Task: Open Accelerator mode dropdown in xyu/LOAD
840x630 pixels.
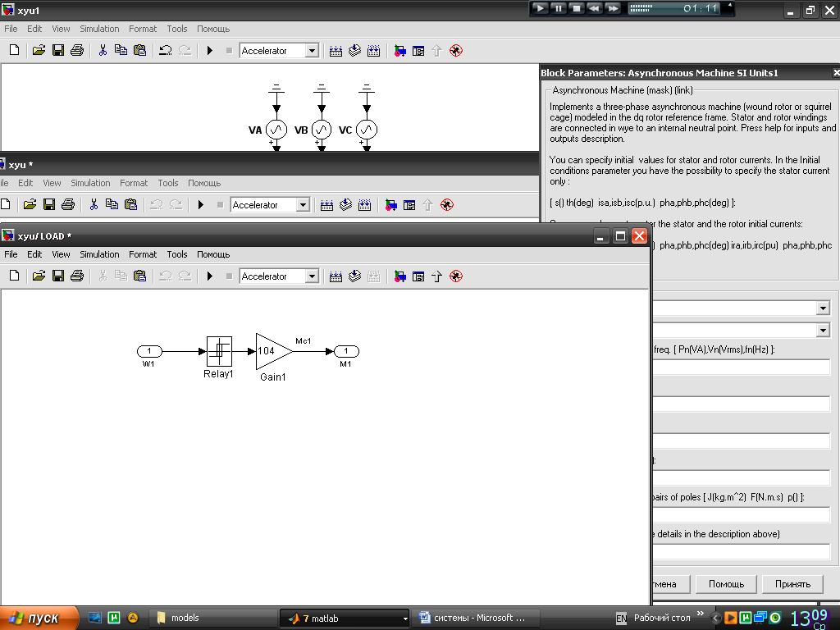Action: tap(312, 276)
